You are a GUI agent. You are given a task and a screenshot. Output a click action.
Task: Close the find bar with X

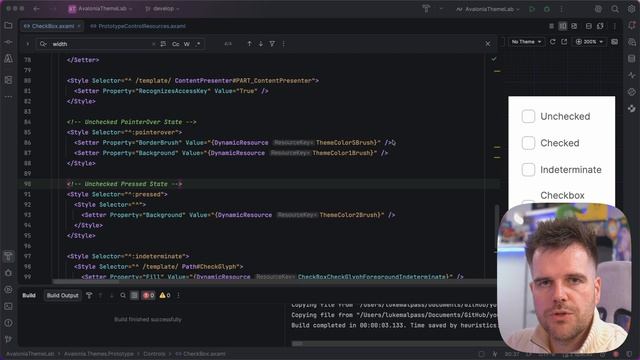[x=488, y=44]
